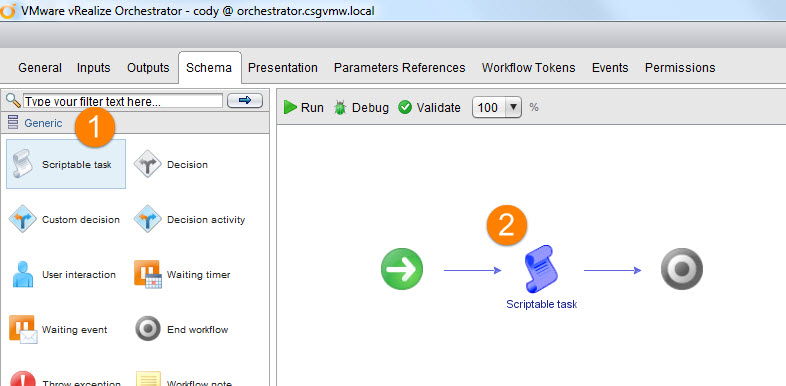Select the Waiting event icon
786x386 pixels.
pyautogui.click(x=23, y=329)
